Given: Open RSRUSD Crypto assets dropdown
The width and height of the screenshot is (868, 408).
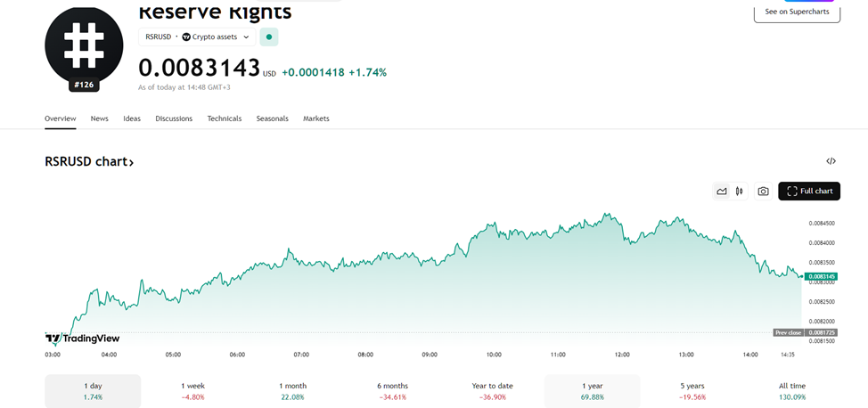Looking at the screenshot, I should click(197, 37).
